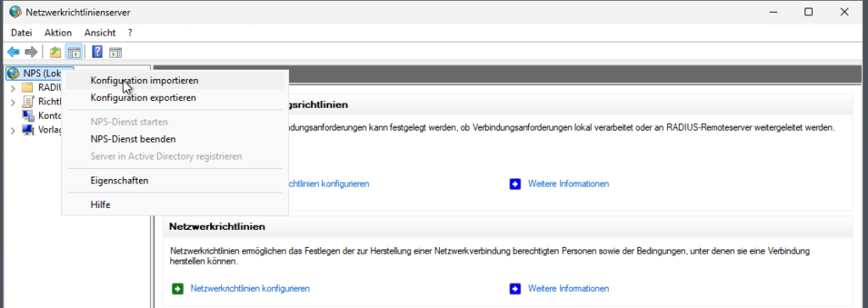
Task: Choose Konfiguration exportieren from context menu
Action: [x=175, y=98]
